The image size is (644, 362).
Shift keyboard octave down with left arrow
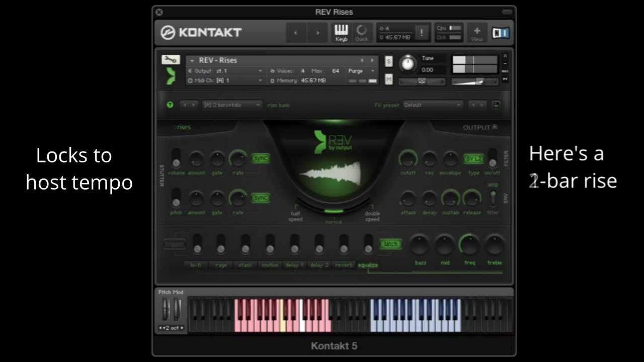pyautogui.click(x=160, y=328)
